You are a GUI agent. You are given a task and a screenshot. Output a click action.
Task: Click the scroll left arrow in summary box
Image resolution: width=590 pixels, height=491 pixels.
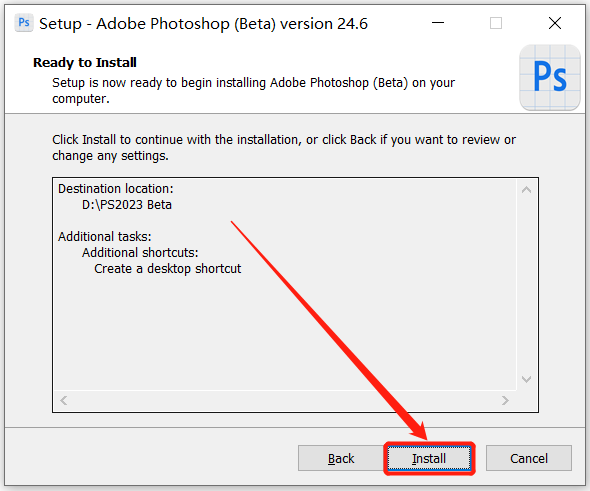click(64, 400)
